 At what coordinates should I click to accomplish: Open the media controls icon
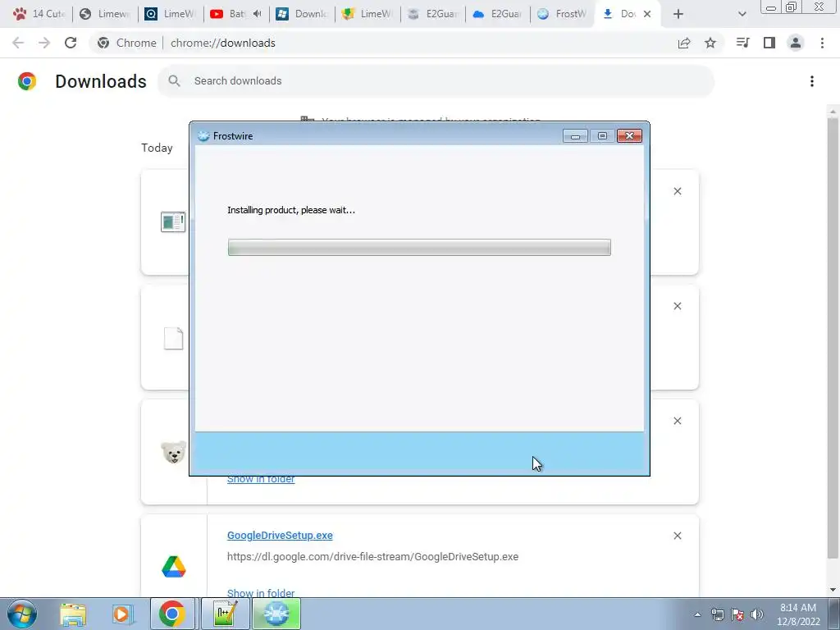tap(742, 43)
